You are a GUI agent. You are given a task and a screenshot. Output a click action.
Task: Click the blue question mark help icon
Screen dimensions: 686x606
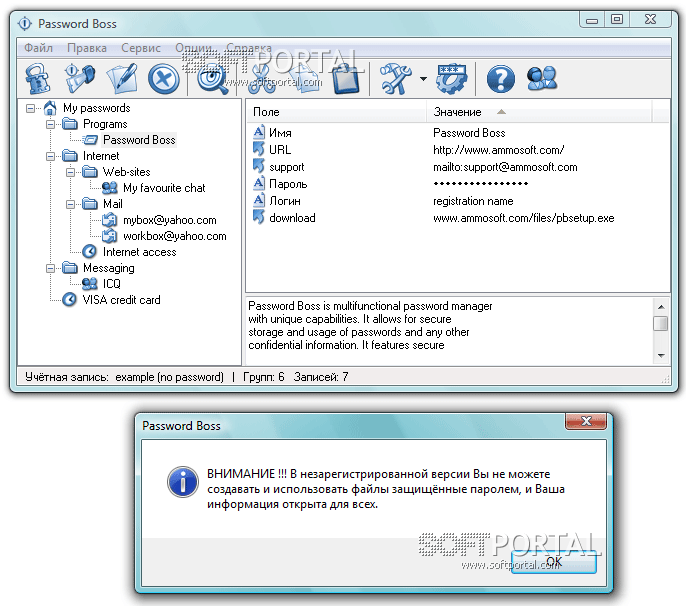point(500,79)
